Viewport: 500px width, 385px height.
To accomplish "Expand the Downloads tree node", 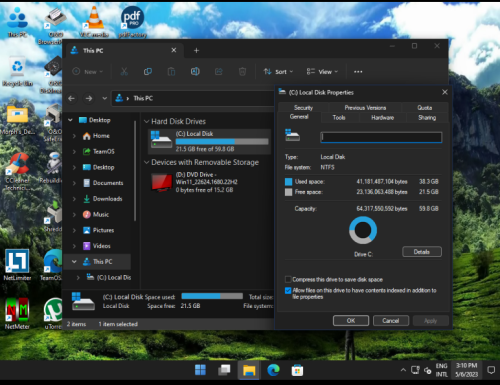I will coord(74,199).
